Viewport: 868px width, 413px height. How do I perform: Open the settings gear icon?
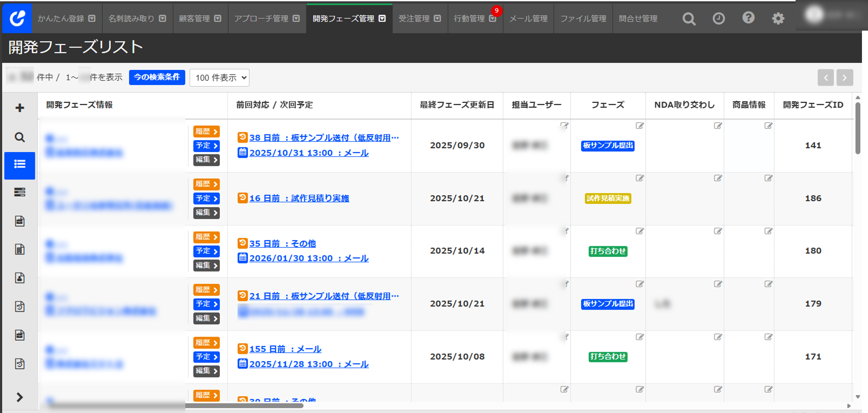(x=778, y=19)
